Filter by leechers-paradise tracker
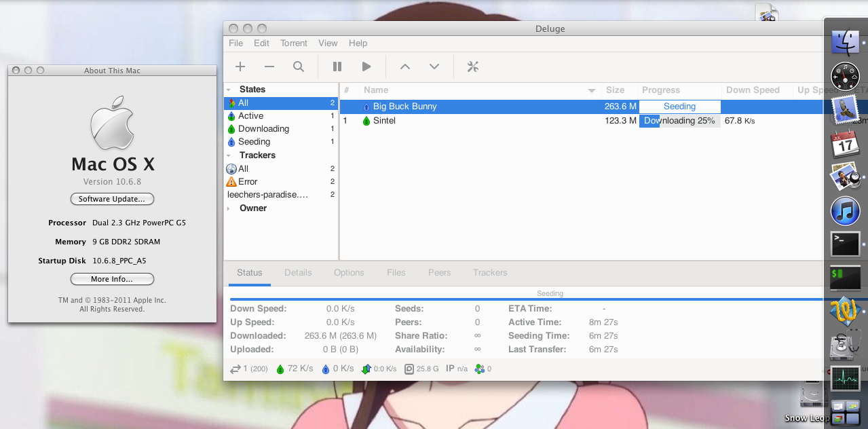This screenshot has height=429, width=868. [x=281, y=195]
